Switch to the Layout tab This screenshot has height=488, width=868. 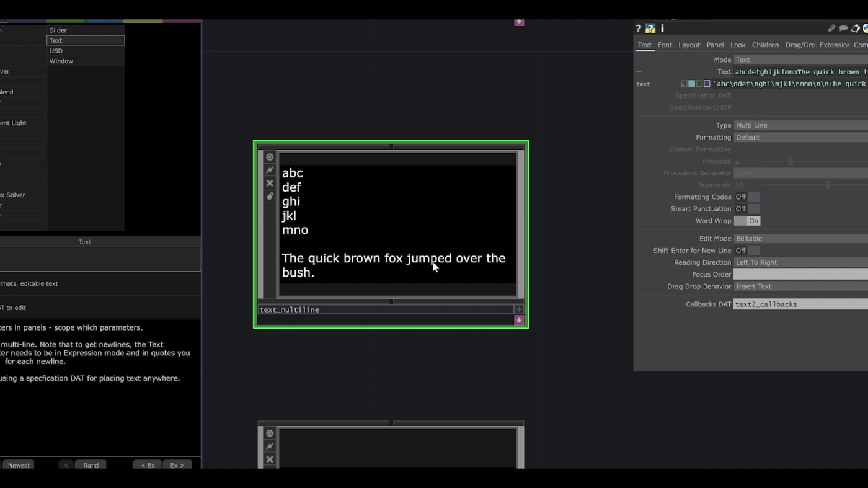coord(689,45)
